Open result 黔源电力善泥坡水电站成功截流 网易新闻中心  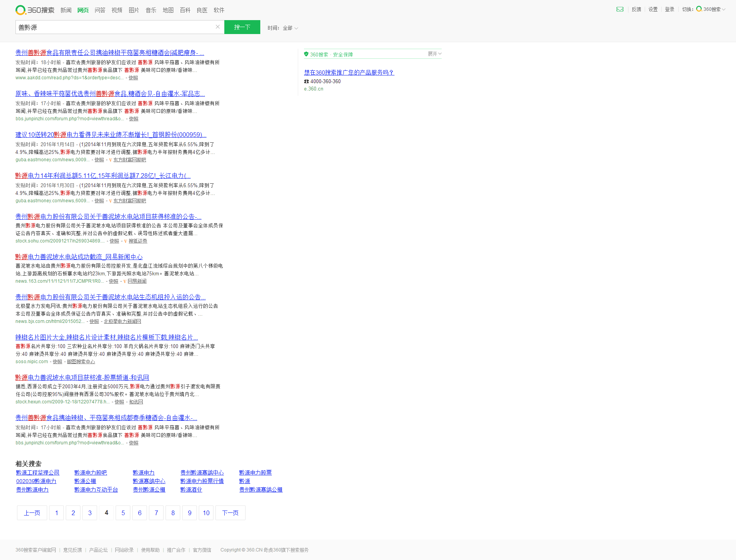[x=79, y=257]
